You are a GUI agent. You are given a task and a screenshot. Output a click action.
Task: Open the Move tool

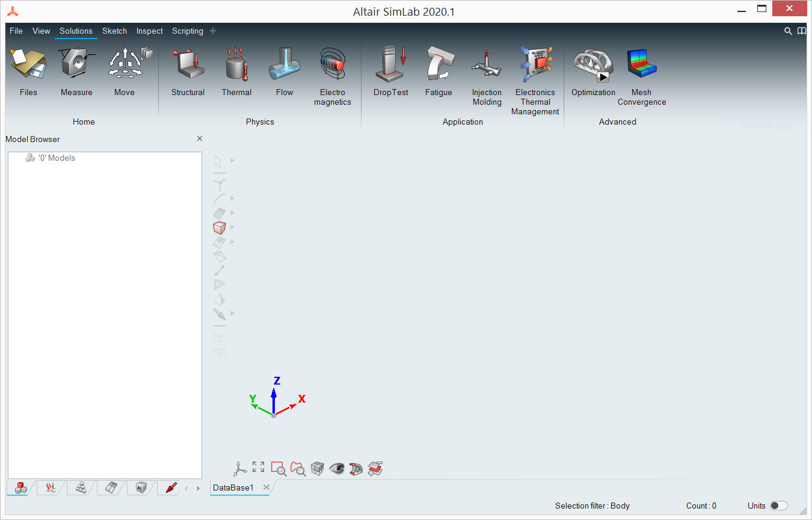point(125,72)
